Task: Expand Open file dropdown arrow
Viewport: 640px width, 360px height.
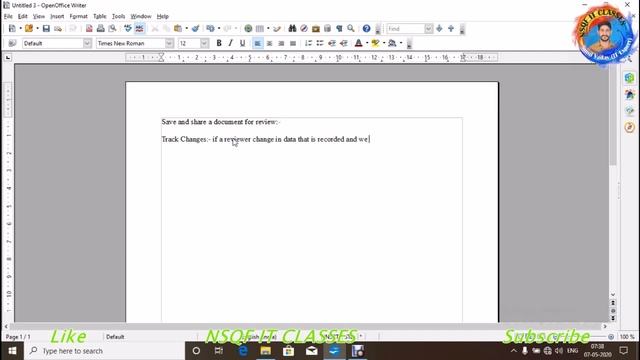Action: coord(37,29)
